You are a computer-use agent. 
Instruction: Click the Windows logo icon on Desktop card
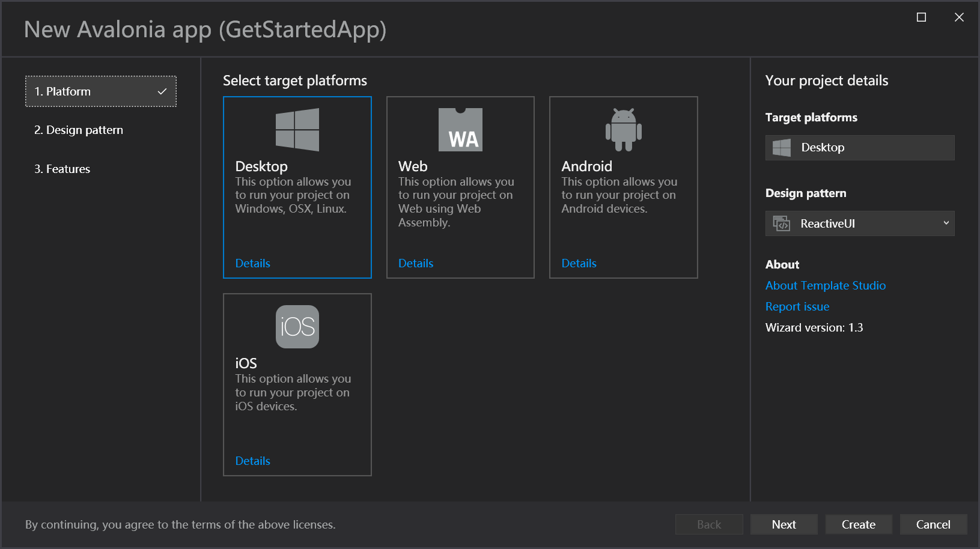(x=297, y=130)
